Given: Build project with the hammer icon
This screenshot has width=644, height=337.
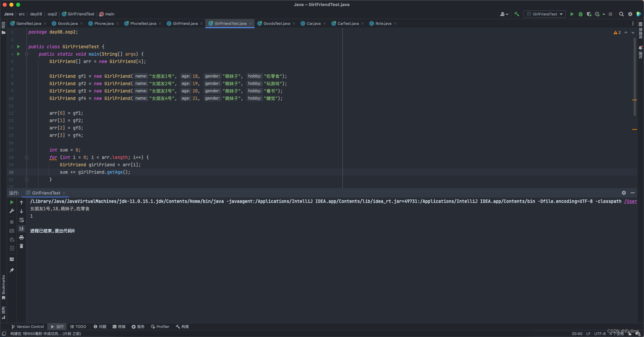Looking at the screenshot, I should coord(517,14).
